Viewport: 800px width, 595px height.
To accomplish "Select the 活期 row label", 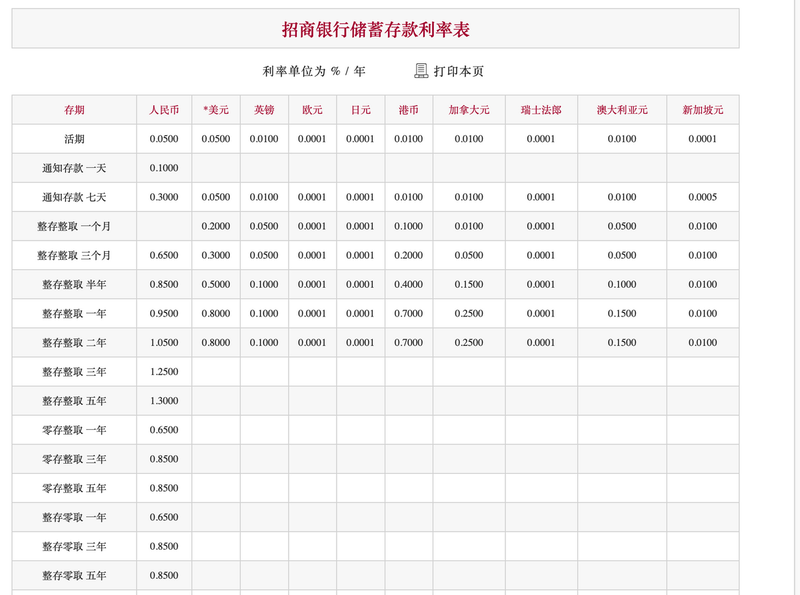I will click(x=74, y=139).
